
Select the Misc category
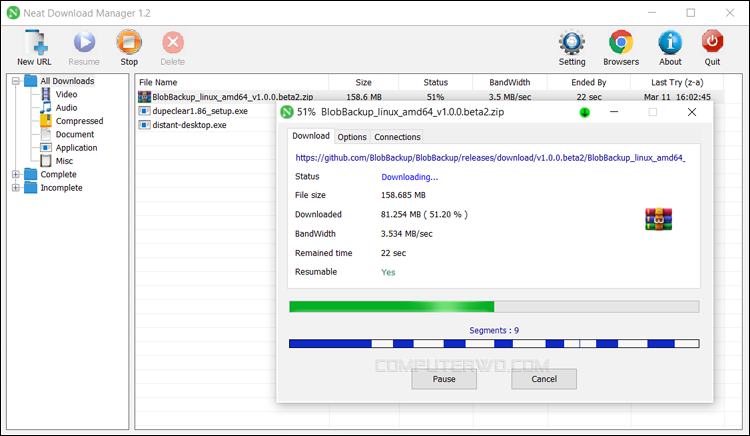64,161
